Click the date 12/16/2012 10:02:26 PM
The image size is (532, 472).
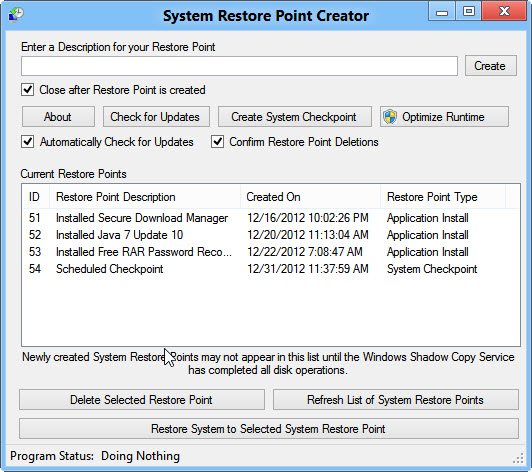point(308,218)
